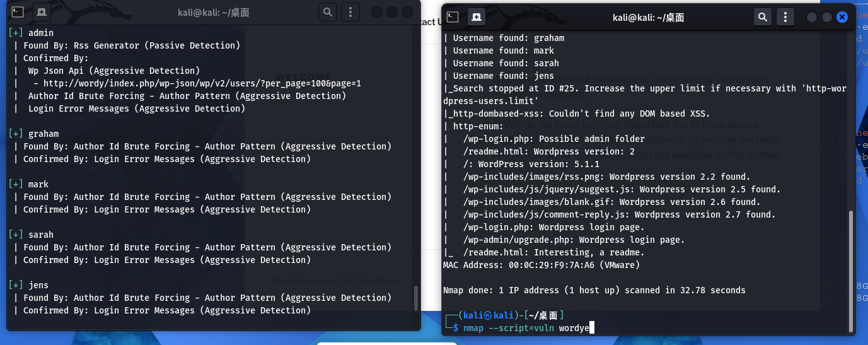Image resolution: width=868 pixels, height=345 pixels.
Task: Maximize the right terminal window
Action: [827, 17]
